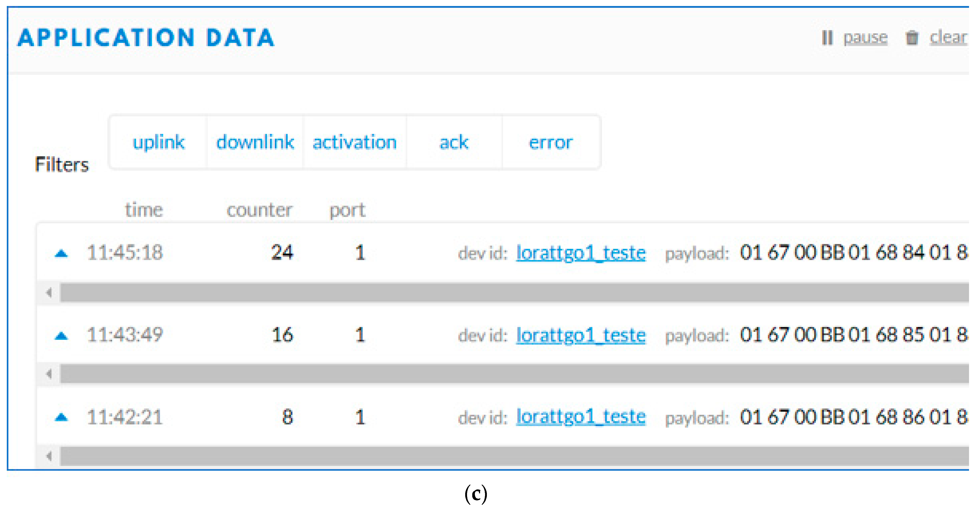Select the error filter tab
This screenshot has height=509, width=980.
[551, 142]
